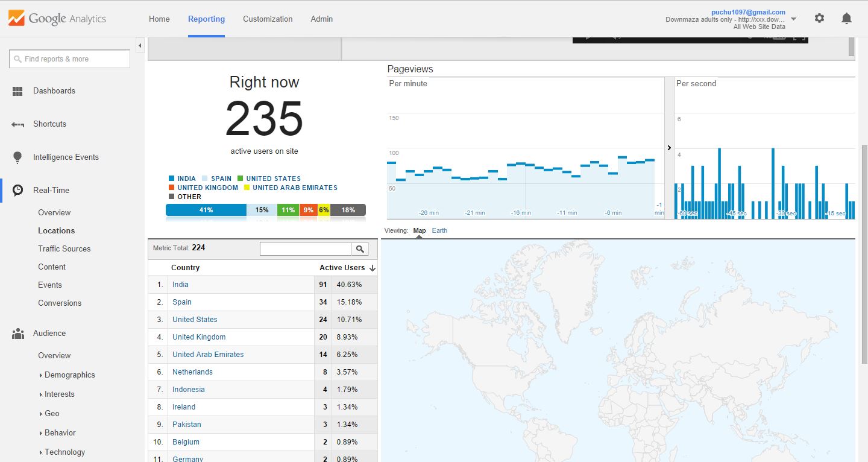This screenshot has width=868, height=462.
Task: Click the Country column header
Action: pyautogui.click(x=185, y=268)
